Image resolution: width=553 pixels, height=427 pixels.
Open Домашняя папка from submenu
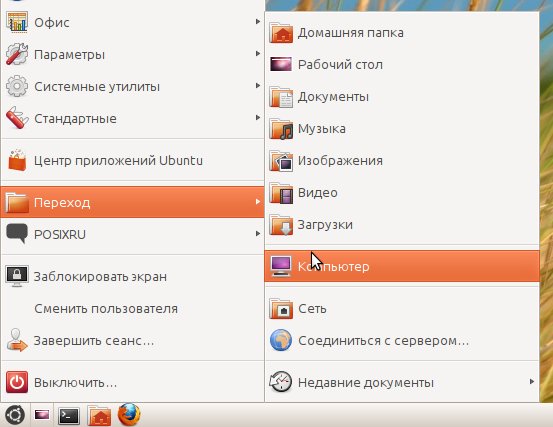tap(402, 33)
